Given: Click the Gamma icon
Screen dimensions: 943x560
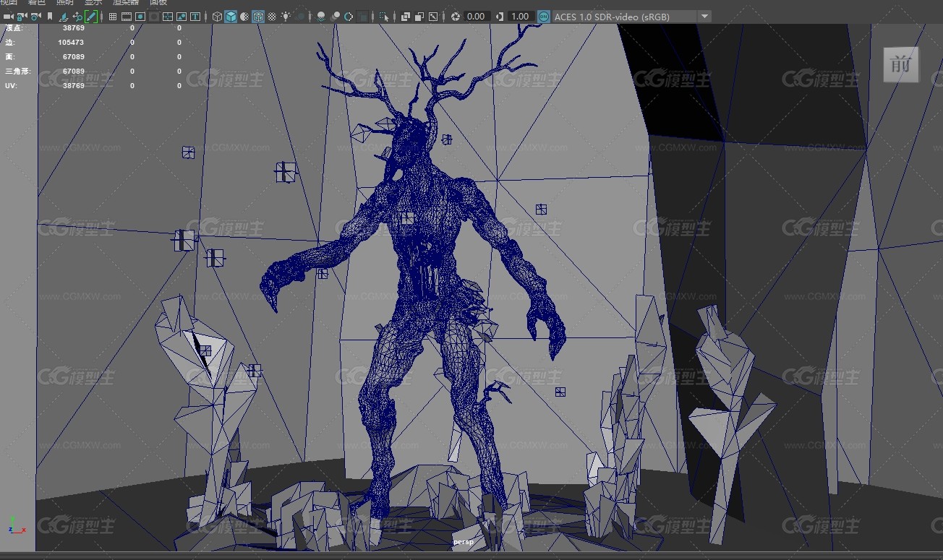Looking at the screenshot, I should [498, 17].
